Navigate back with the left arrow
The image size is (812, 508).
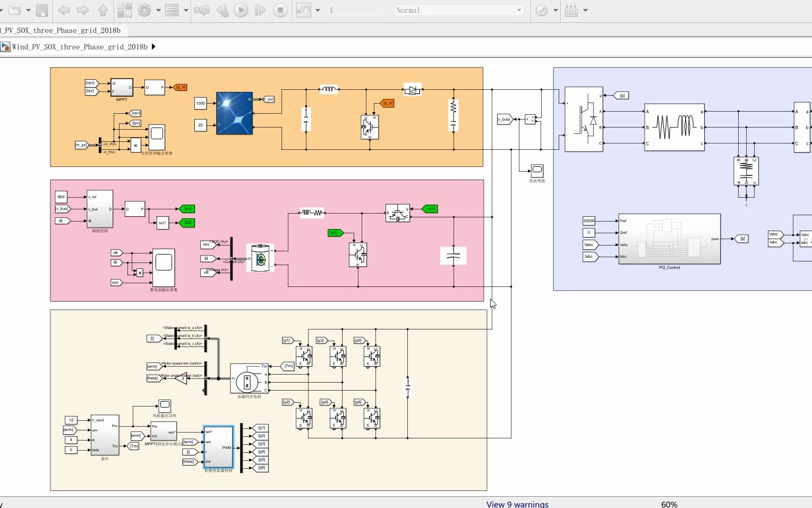64,10
